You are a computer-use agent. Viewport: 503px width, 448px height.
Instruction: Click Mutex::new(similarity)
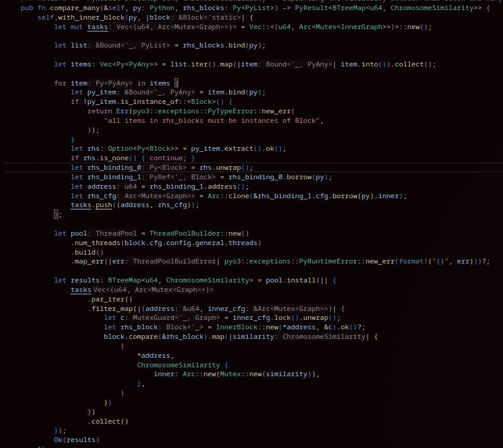click(265, 374)
